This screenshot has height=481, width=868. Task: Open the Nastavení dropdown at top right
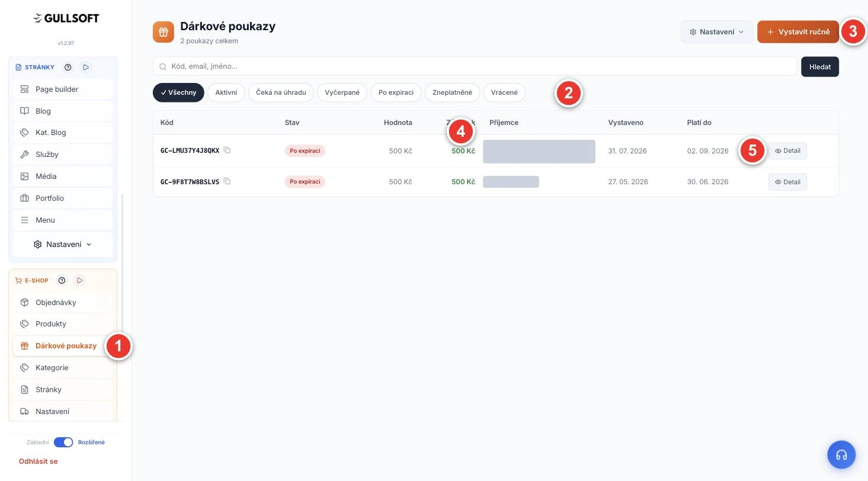tap(717, 32)
